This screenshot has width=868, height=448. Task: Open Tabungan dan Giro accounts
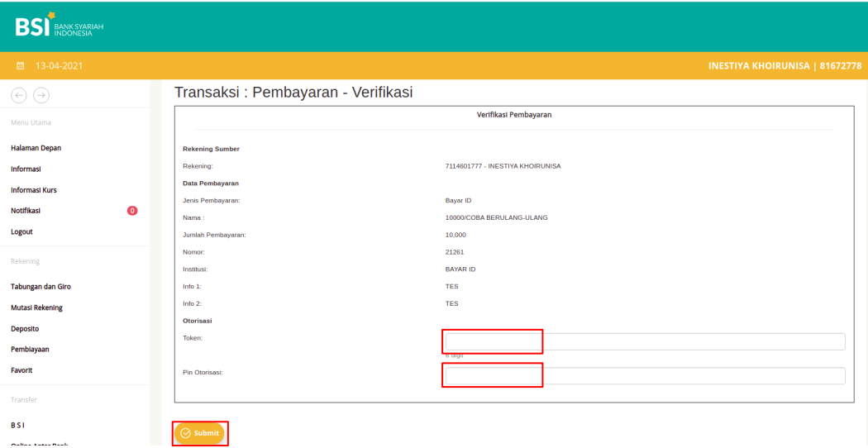coord(41,287)
